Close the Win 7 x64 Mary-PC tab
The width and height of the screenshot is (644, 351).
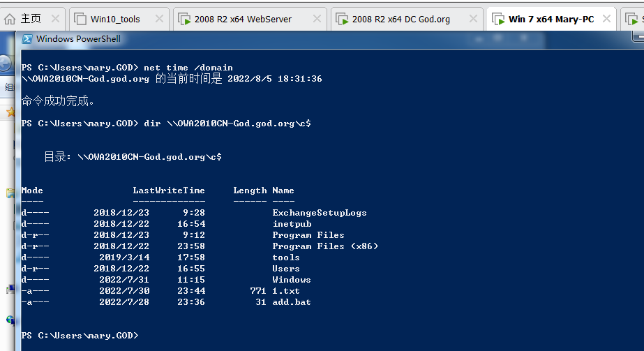[606, 19]
